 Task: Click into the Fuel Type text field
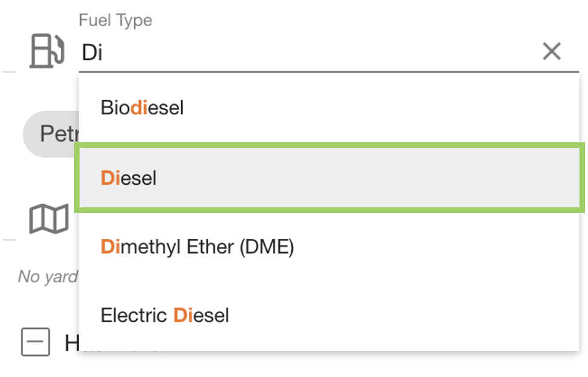(x=304, y=52)
